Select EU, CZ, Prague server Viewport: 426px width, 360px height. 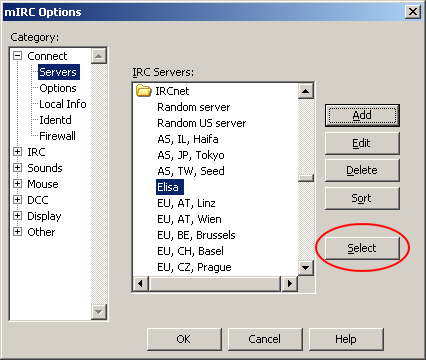pyautogui.click(x=194, y=267)
